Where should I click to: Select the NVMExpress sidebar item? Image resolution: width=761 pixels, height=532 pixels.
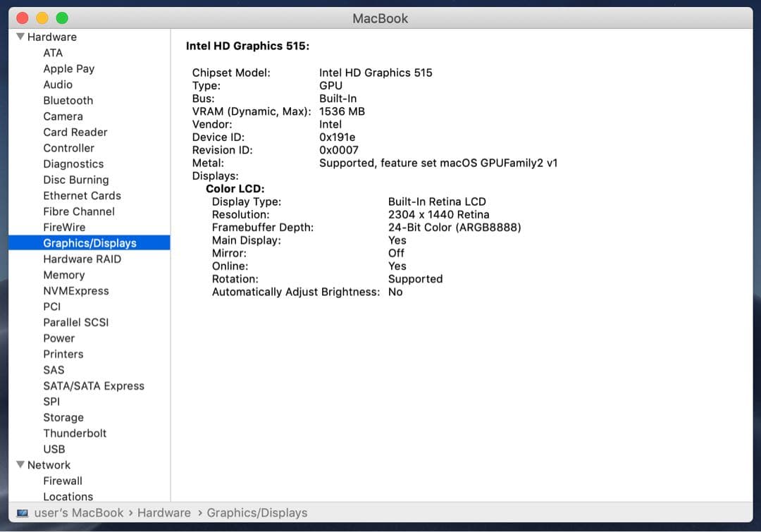click(x=75, y=291)
